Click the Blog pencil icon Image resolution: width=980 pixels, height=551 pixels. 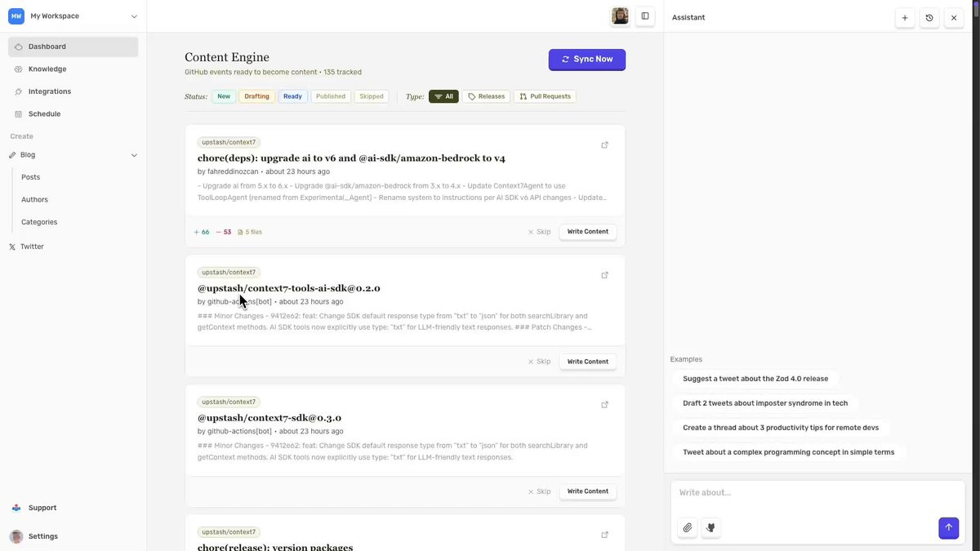[12, 155]
